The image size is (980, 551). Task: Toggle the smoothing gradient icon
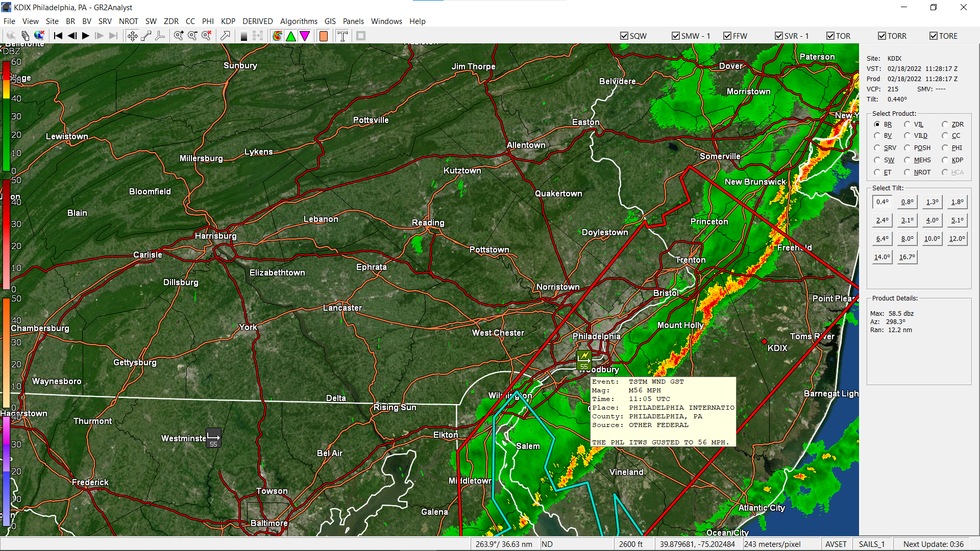point(244,36)
